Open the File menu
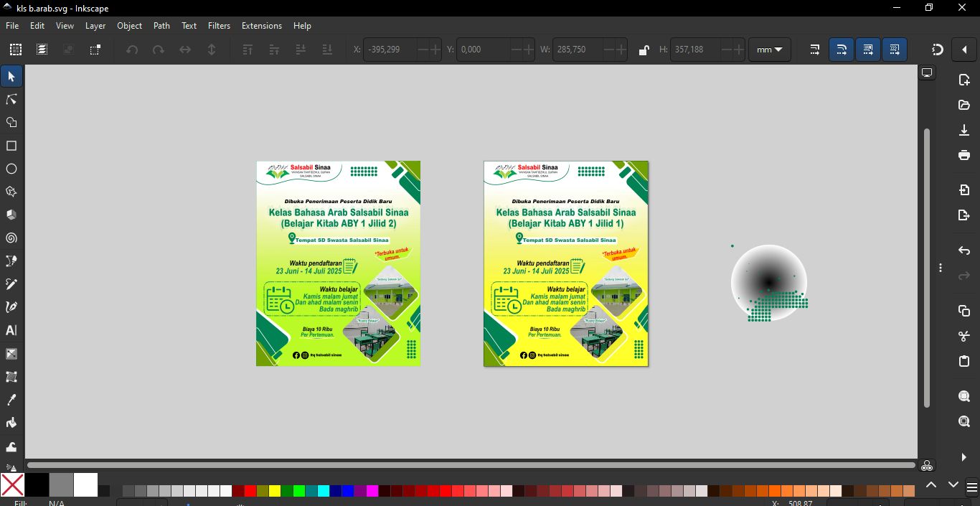980x506 pixels. 12,25
